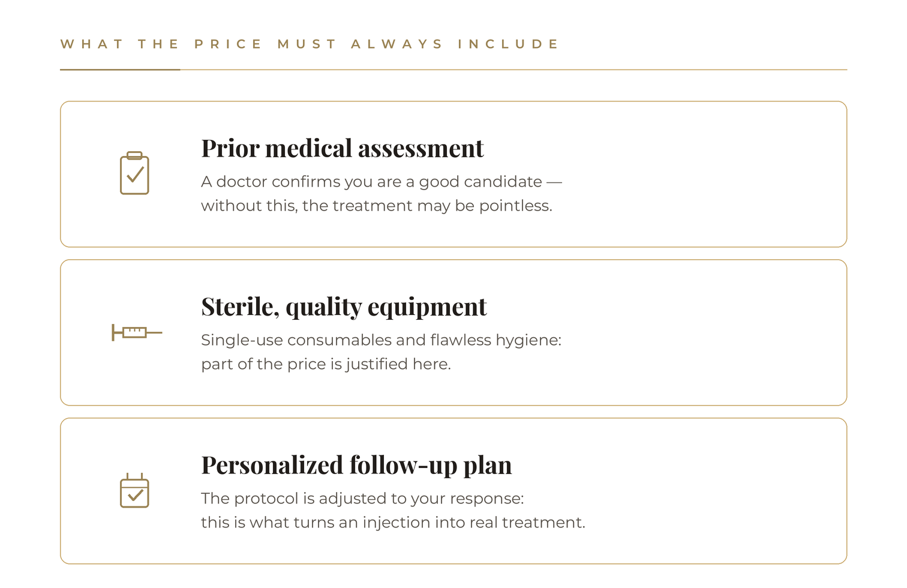
Task: Click the clipboard checkmark icon
Action: 134,173
